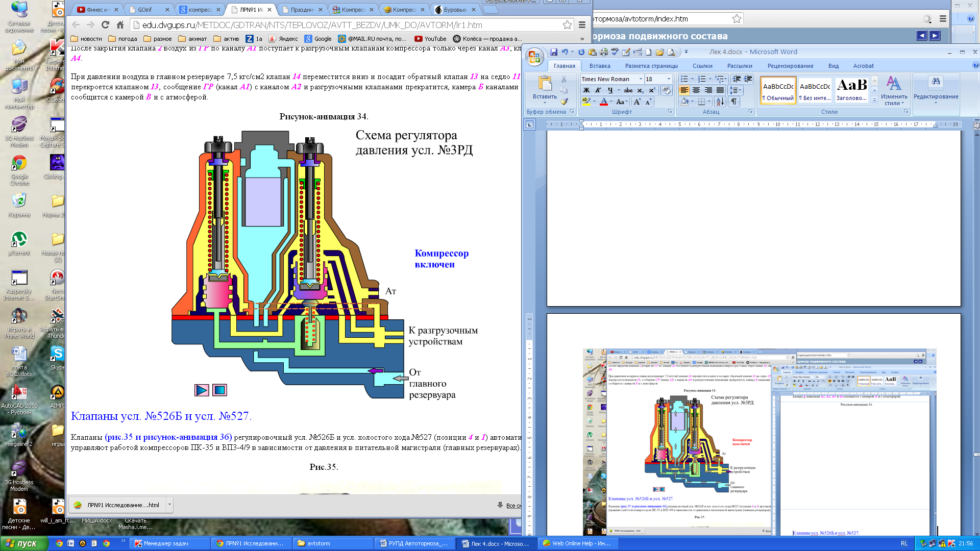Open the text highlight color dropdown arrow
The height and width of the screenshot is (551, 980).
595,102
